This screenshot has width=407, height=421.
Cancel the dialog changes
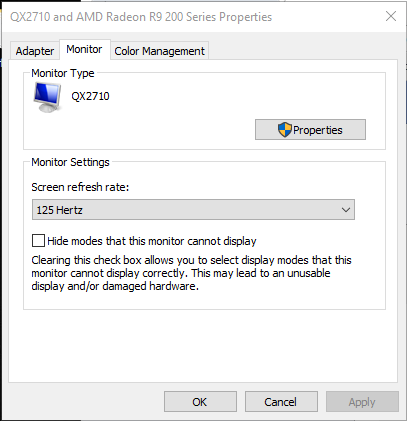(x=281, y=402)
